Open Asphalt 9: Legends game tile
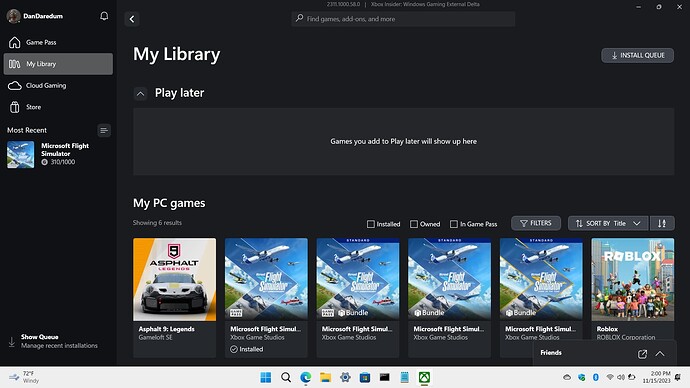The height and width of the screenshot is (388, 690). click(x=174, y=297)
